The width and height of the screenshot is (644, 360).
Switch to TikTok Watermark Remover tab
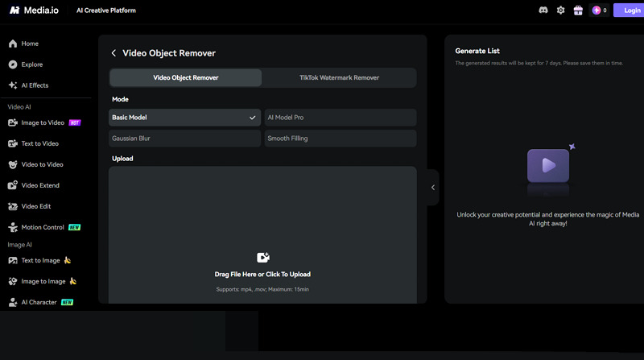pos(339,78)
